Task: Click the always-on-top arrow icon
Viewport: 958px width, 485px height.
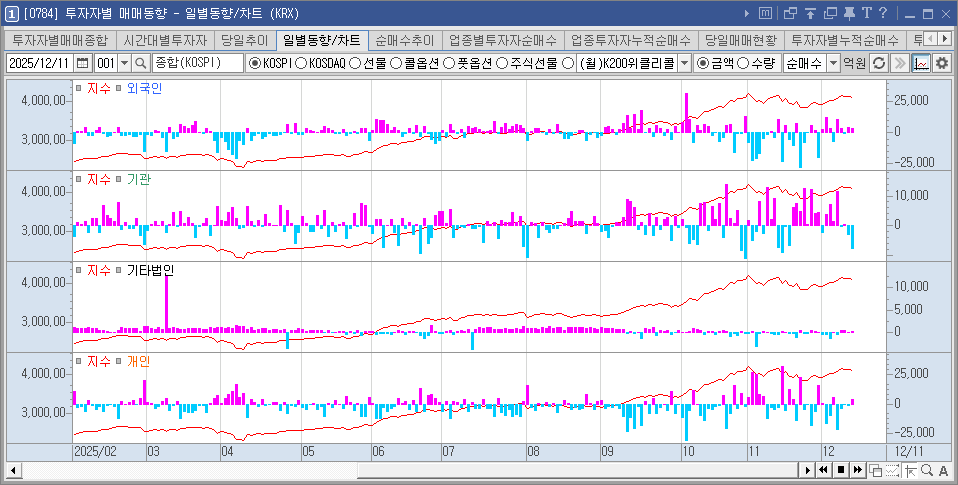Action: [811, 13]
